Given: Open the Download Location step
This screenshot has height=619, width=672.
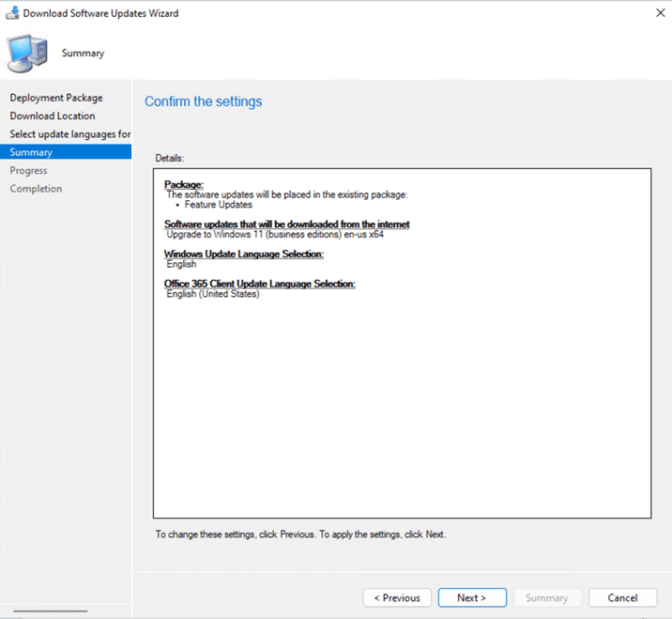Looking at the screenshot, I should tap(53, 116).
